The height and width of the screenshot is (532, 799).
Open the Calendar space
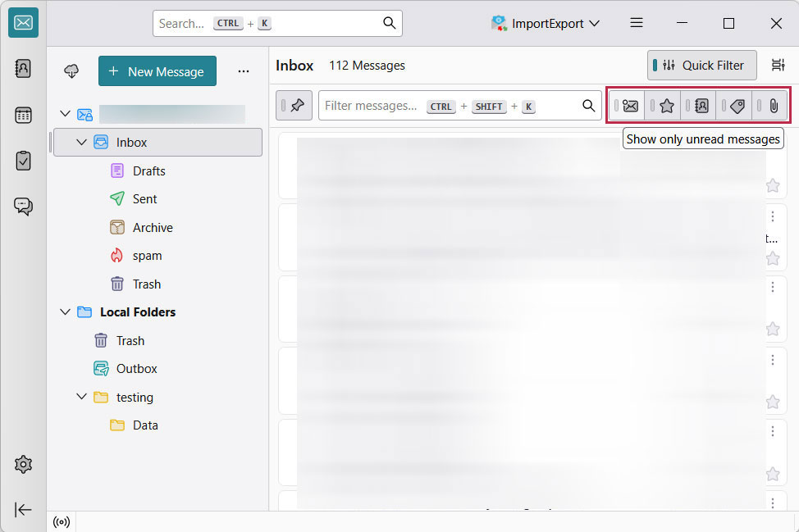(x=23, y=115)
